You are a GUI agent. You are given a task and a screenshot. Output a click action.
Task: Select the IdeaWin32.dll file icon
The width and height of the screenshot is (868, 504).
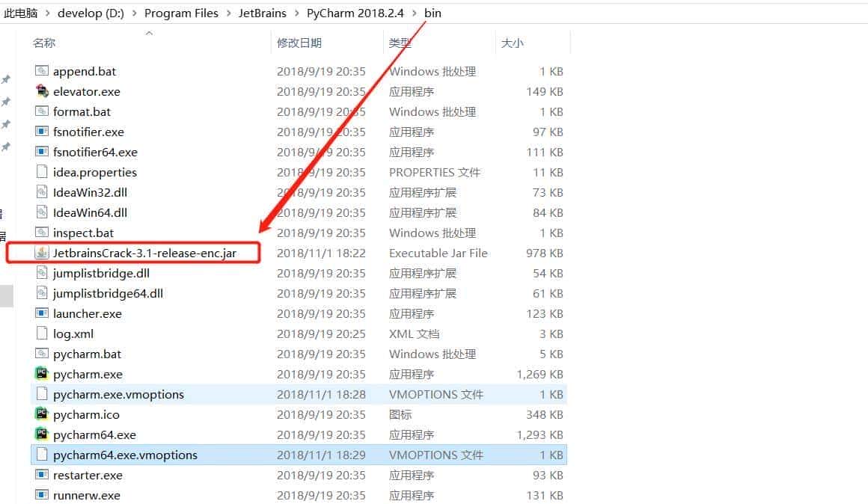pos(42,192)
